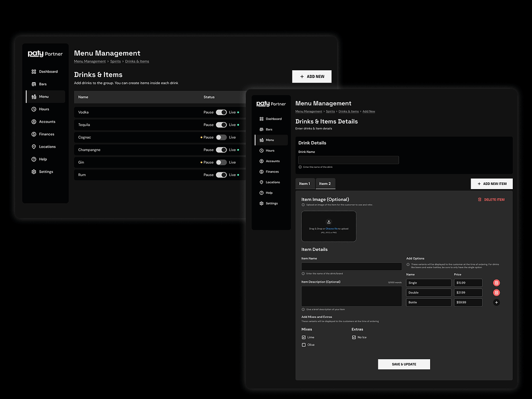Click the Double option name field

click(x=429, y=292)
